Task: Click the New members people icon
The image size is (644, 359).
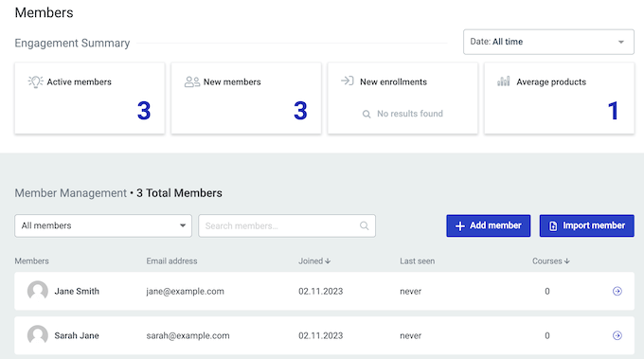Action: 192,81
